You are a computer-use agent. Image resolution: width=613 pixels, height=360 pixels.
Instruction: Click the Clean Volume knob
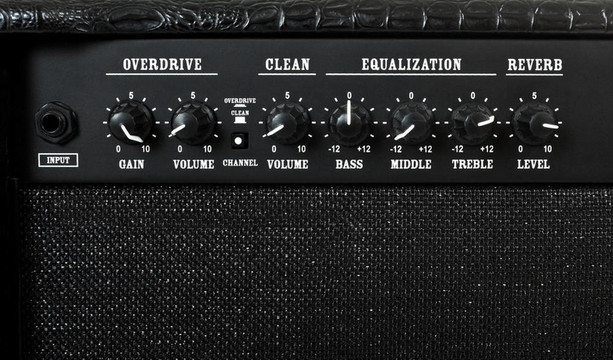[288, 123]
